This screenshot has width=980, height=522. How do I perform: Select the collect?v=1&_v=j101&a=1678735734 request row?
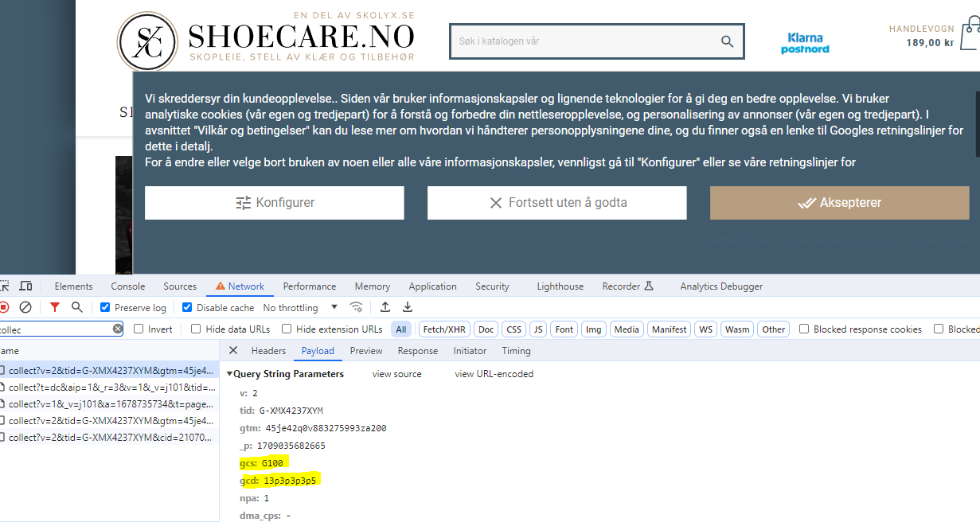108,404
